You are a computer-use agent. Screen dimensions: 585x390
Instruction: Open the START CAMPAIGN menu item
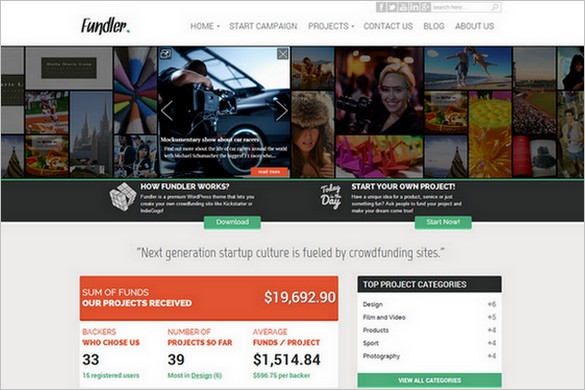click(263, 26)
